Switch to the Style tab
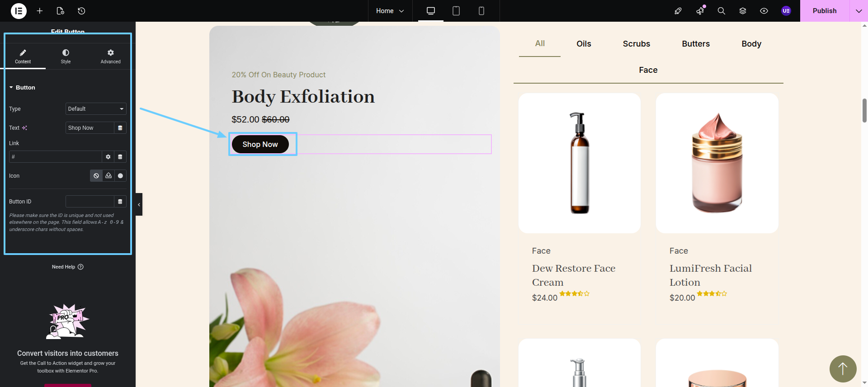Viewport: 868px width, 387px height. (x=66, y=57)
